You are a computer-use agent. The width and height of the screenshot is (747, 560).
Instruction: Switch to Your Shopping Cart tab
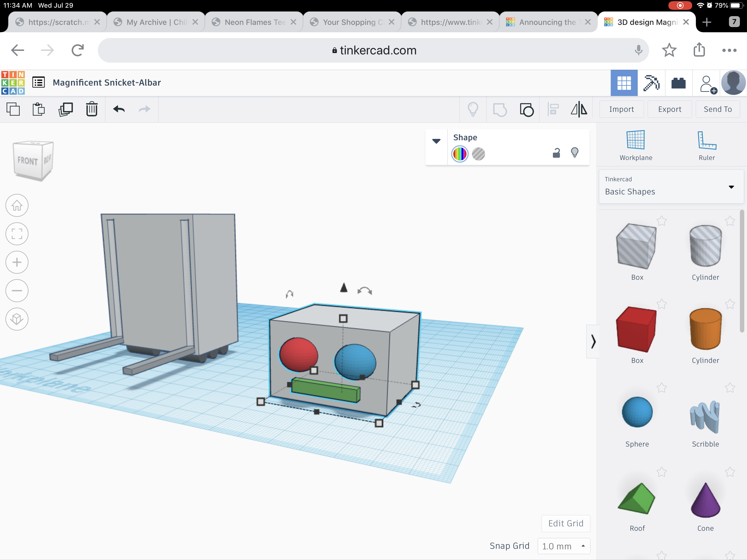(352, 22)
